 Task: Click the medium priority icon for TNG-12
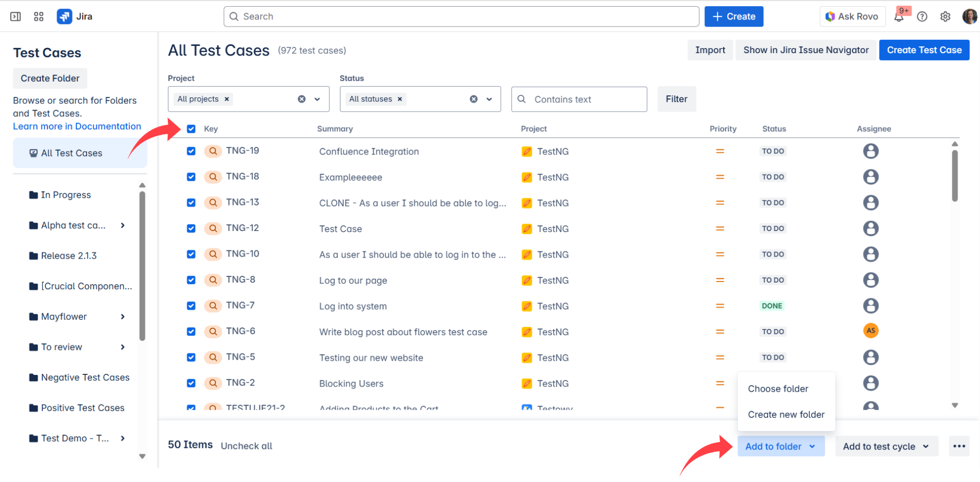[720, 229]
